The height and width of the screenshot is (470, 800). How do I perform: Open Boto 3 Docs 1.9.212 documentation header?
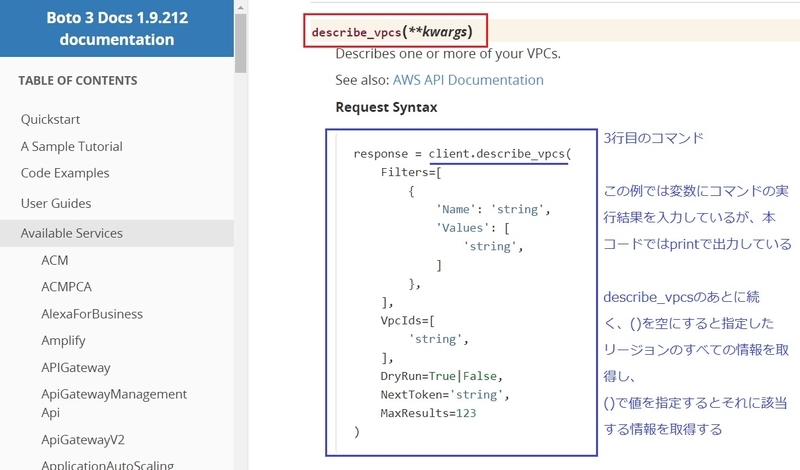117,29
